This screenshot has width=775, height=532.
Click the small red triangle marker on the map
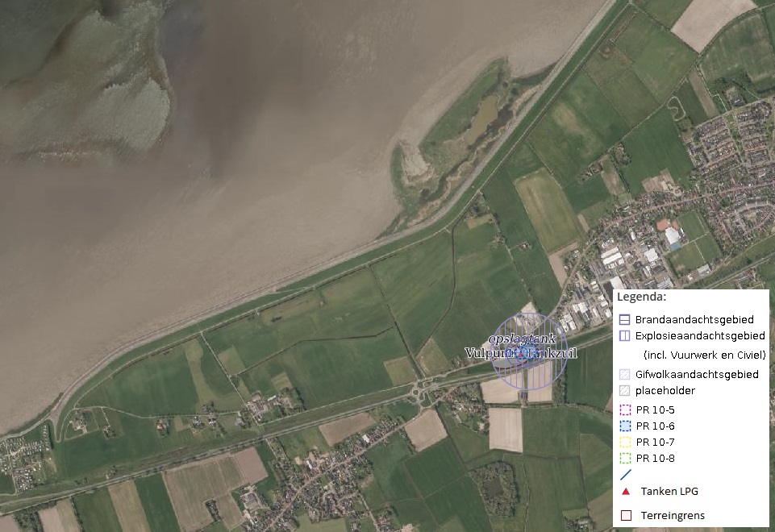521,355
